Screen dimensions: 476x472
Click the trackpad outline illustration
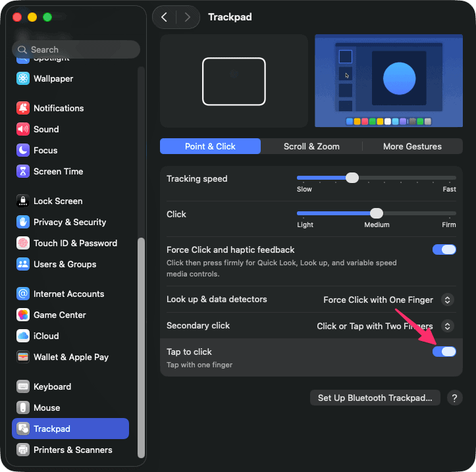(x=234, y=82)
